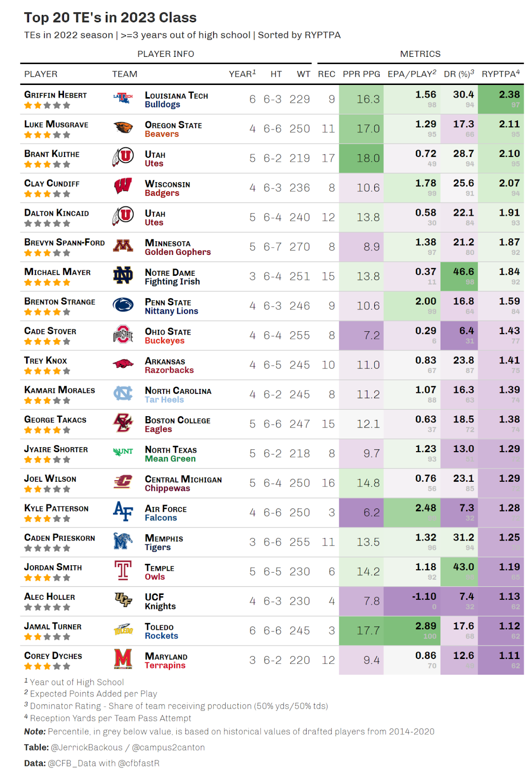The image size is (532, 777).
Task: Click the @campus2canton credit text
Action: click(x=168, y=747)
